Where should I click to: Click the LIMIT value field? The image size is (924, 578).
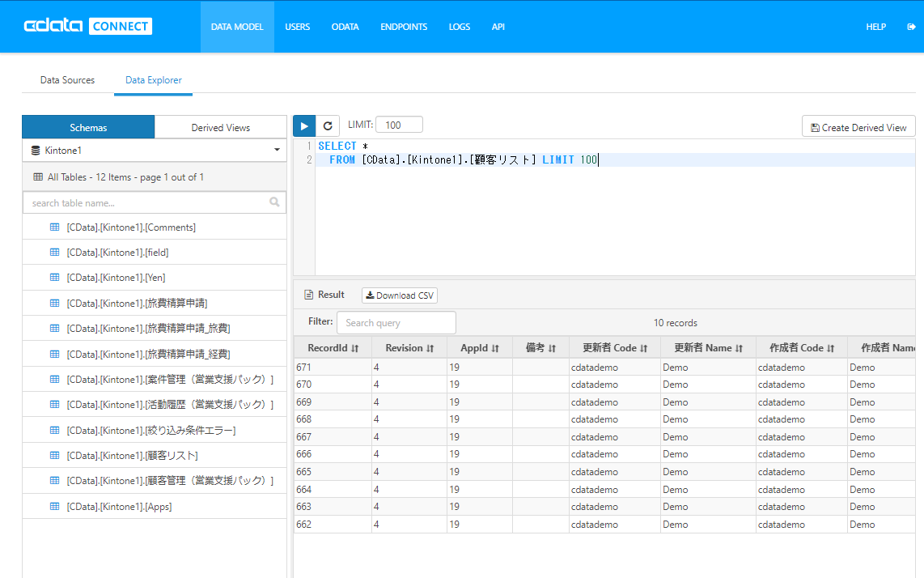pyautogui.click(x=399, y=125)
